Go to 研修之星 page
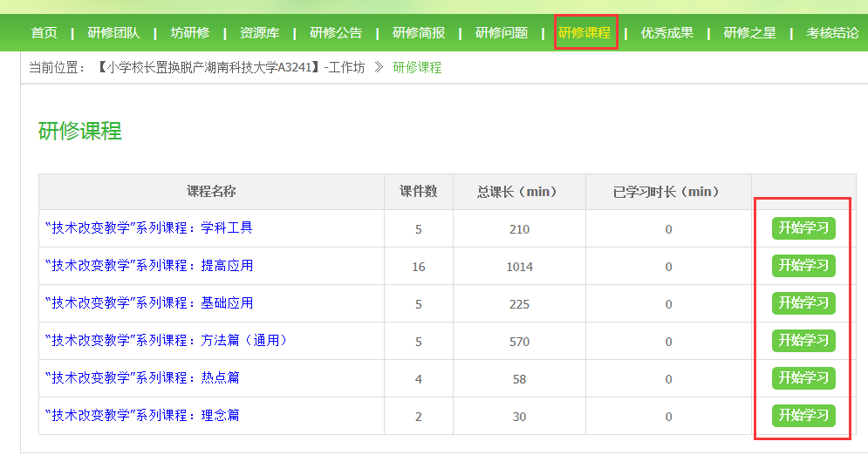This screenshot has width=868, height=455. (x=750, y=33)
